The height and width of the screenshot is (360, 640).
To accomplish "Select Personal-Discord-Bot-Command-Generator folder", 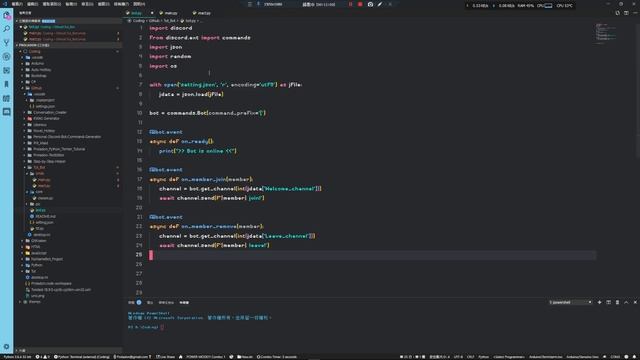I will pos(67,137).
